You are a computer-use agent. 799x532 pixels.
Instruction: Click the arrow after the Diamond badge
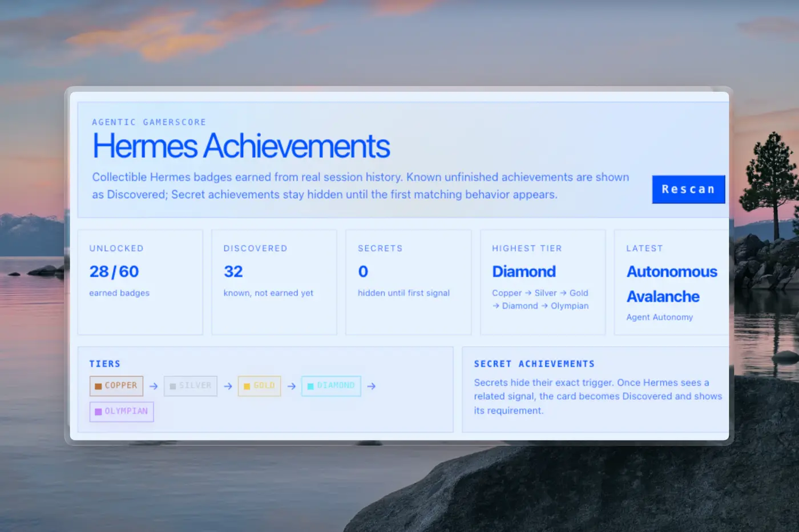tap(372, 387)
